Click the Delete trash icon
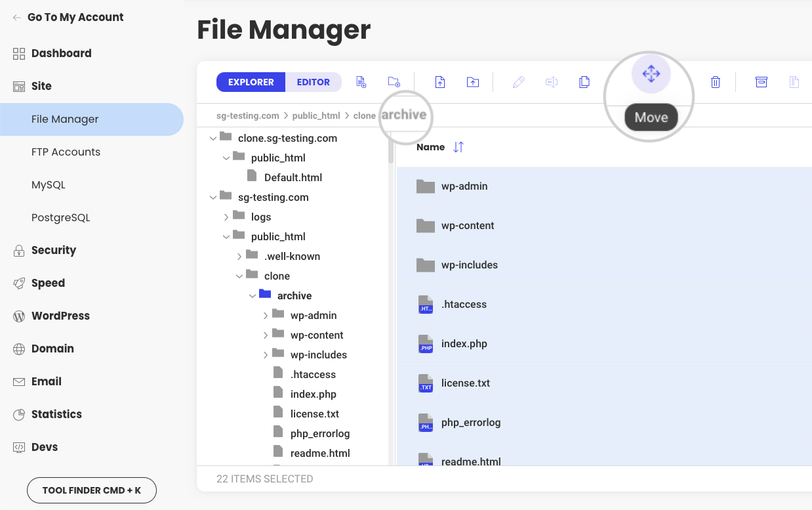 [716, 82]
